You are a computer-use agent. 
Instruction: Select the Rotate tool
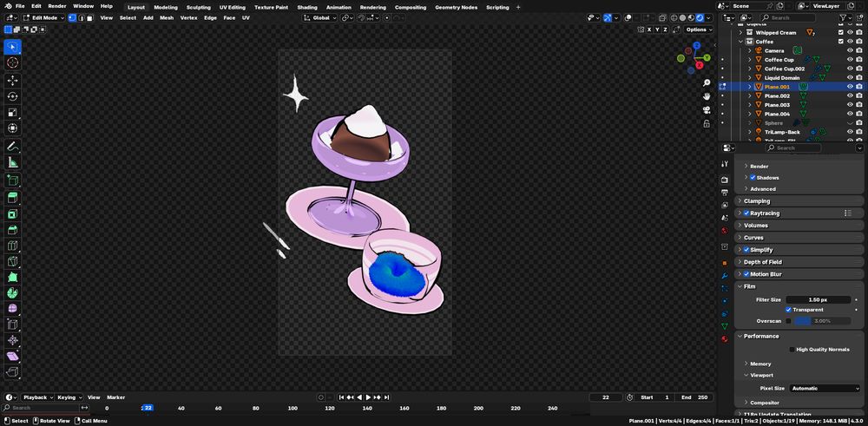[x=12, y=96]
